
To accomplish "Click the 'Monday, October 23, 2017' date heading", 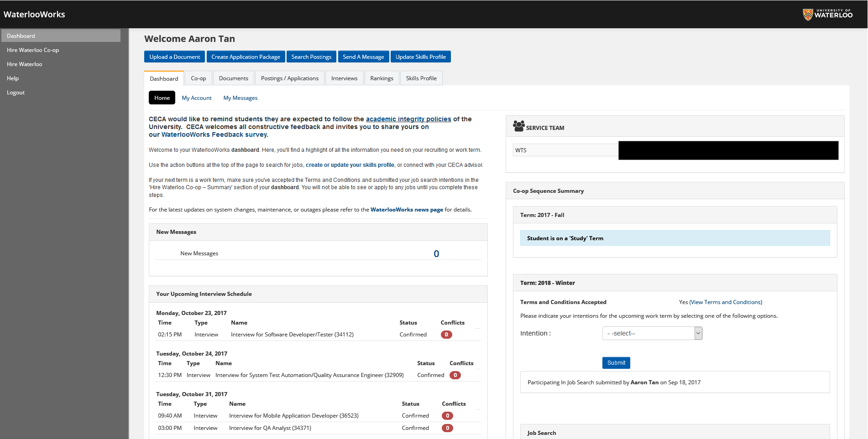I will click(191, 313).
